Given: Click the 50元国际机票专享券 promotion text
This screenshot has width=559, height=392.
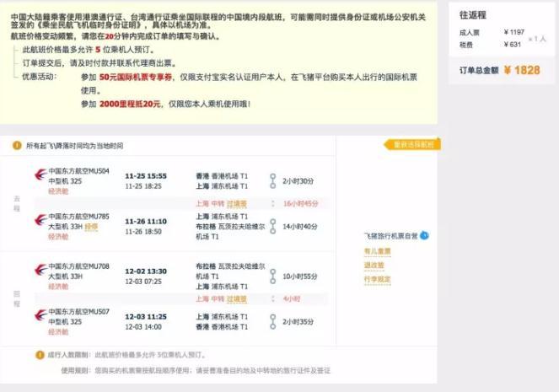Looking at the screenshot, I should coord(136,77).
